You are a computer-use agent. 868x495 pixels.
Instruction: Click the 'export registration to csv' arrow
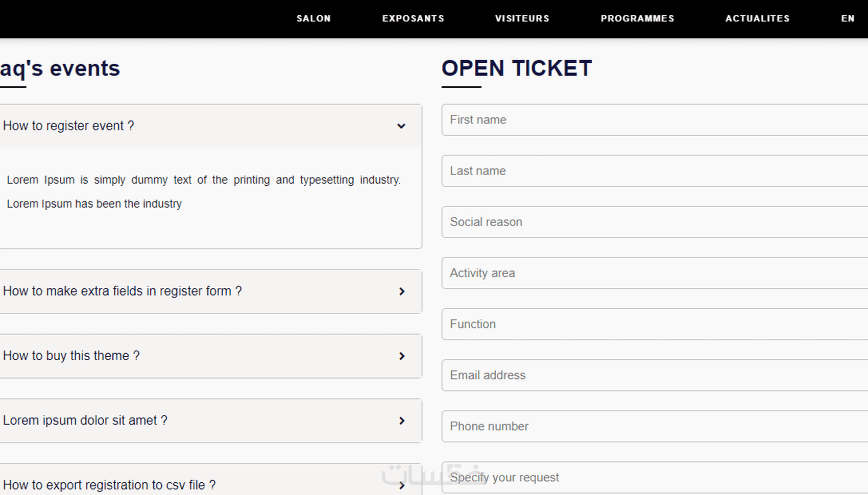[402, 485]
